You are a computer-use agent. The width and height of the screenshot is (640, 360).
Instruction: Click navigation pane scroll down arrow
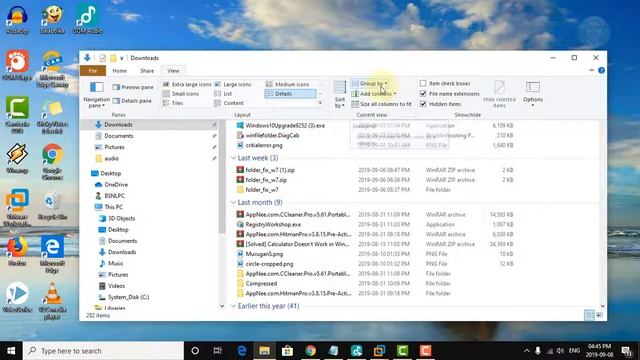222,306
